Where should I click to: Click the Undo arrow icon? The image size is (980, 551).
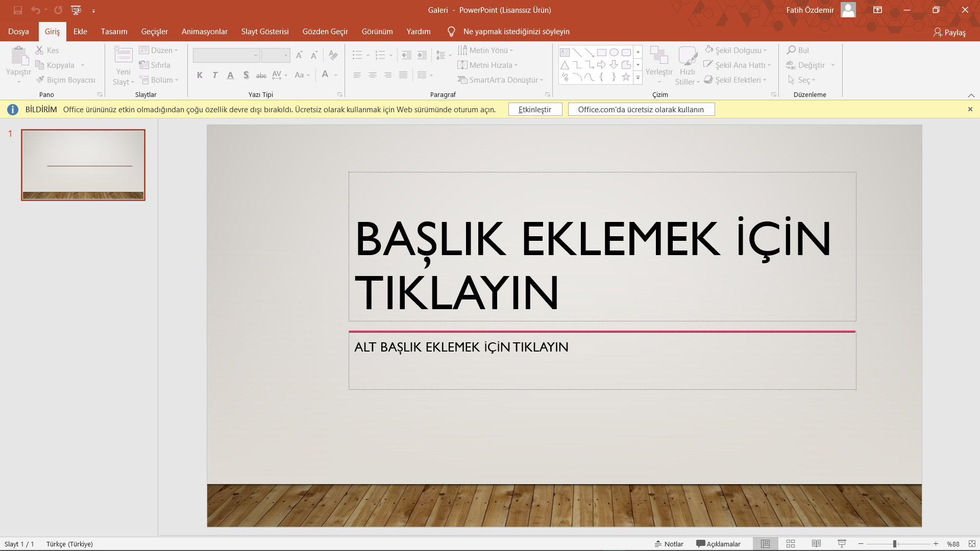pos(35,10)
